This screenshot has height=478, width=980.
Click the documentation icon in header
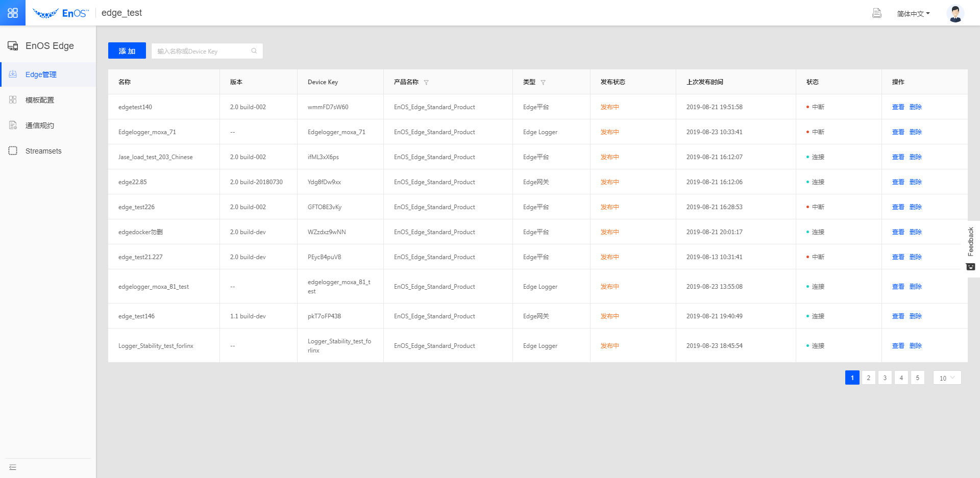point(876,13)
